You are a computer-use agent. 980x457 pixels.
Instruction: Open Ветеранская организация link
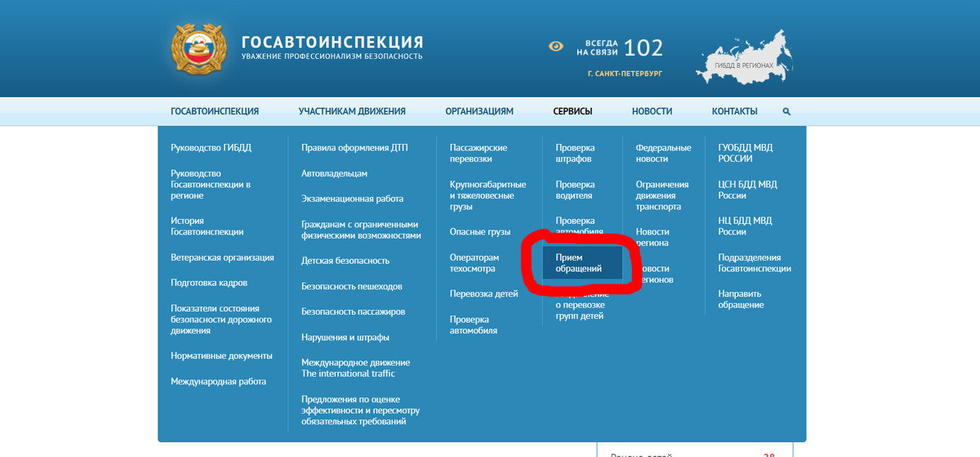tap(222, 258)
